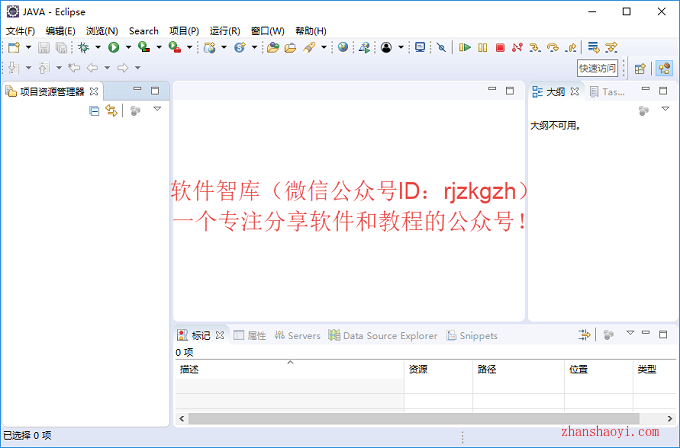Click the 资源 column header
The image size is (680, 448).
coord(438,370)
